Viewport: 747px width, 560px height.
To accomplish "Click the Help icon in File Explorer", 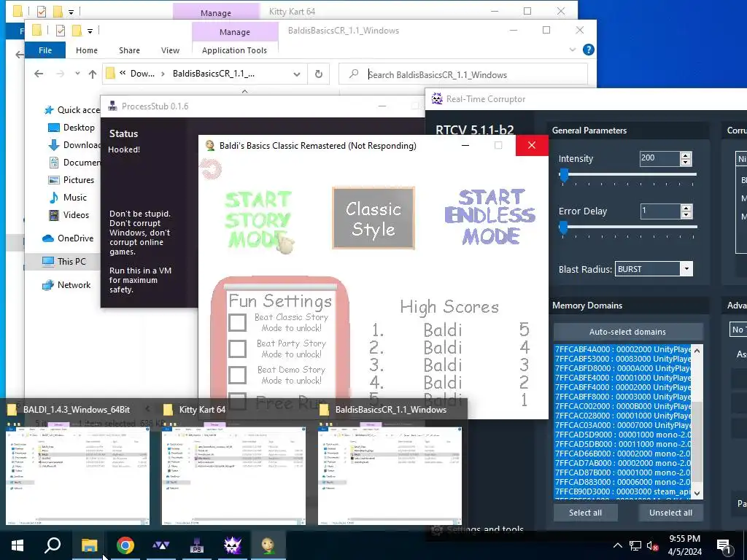I will [x=589, y=50].
